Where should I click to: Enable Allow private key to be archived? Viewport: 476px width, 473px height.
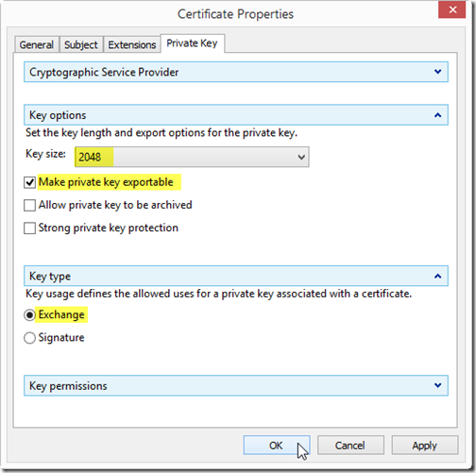coord(29,206)
